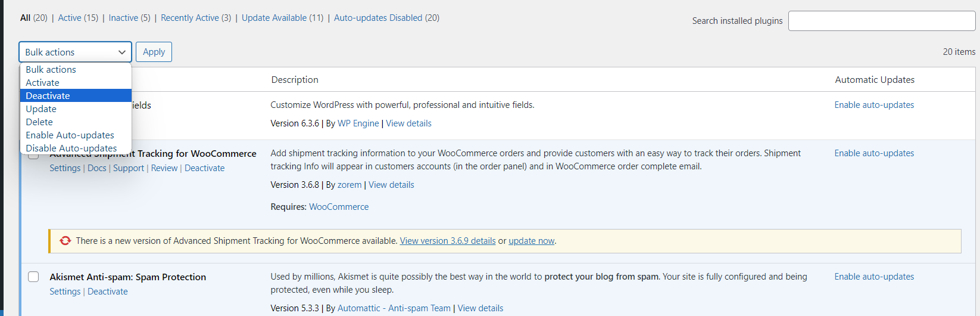Viewport: 980px width, 316px height.
Task: Deactivate the Akismet Anti-spam plugin
Action: point(108,292)
